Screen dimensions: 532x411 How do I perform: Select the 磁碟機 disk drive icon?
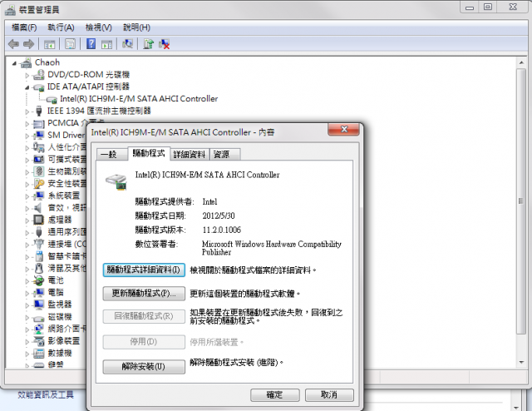click(39, 318)
